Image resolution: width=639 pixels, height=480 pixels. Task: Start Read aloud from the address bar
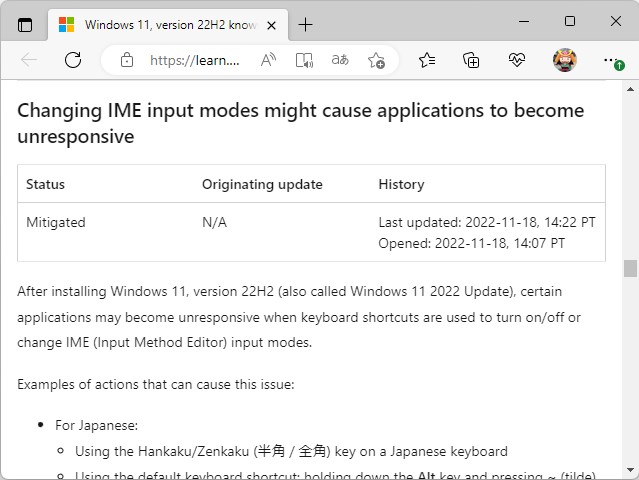[x=268, y=60]
